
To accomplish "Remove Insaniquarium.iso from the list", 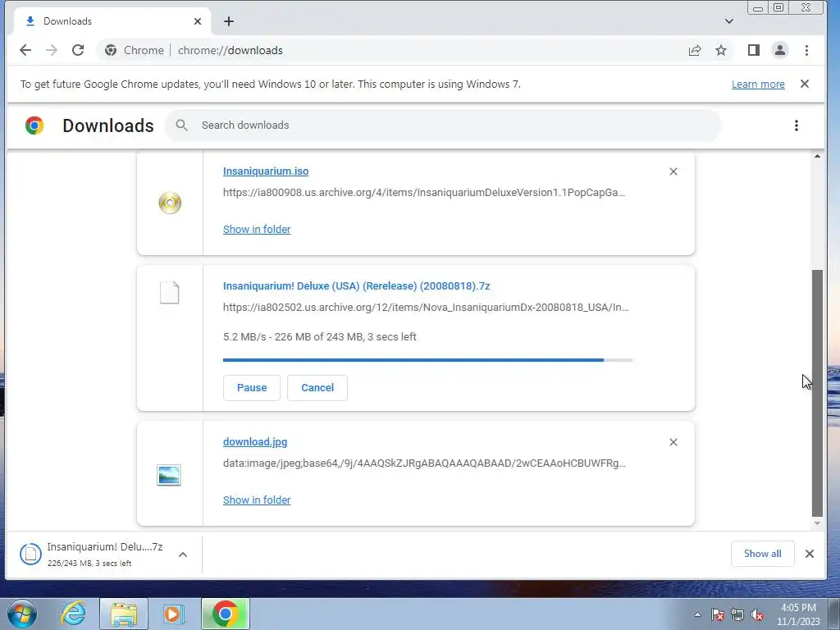I will coord(673,171).
